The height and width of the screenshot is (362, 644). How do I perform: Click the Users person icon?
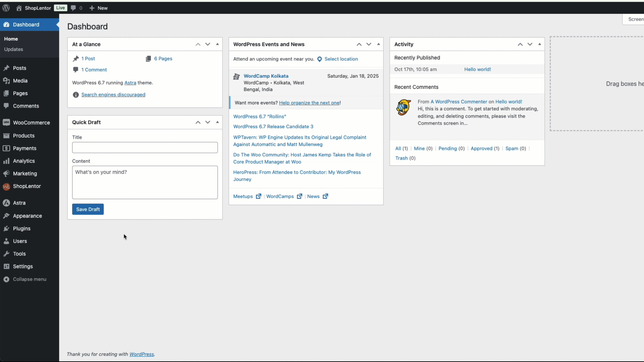click(6, 241)
